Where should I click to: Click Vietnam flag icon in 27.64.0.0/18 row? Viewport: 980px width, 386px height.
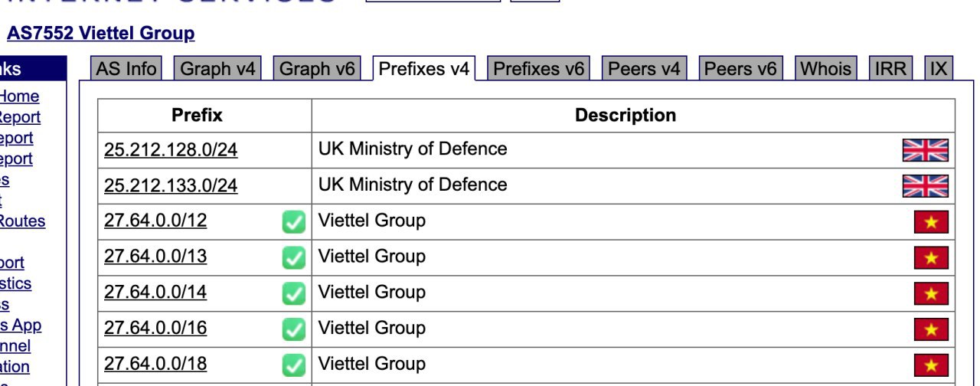931,365
